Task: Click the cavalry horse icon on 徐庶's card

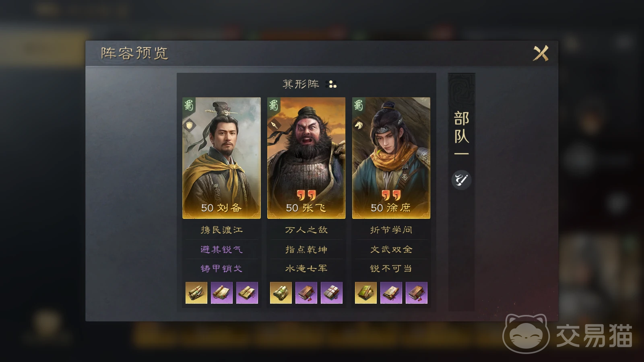Action: pyautogui.click(x=359, y=125)
